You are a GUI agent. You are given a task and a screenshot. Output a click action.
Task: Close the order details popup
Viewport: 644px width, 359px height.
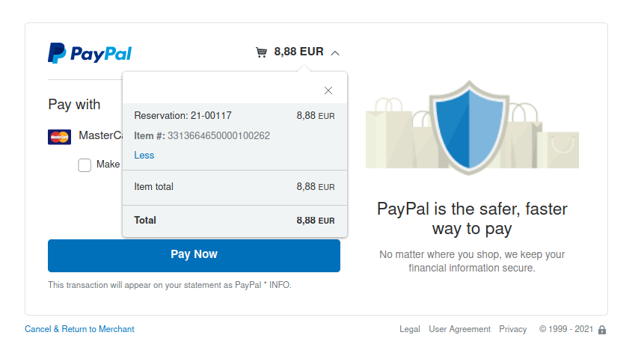click(328, 90)
